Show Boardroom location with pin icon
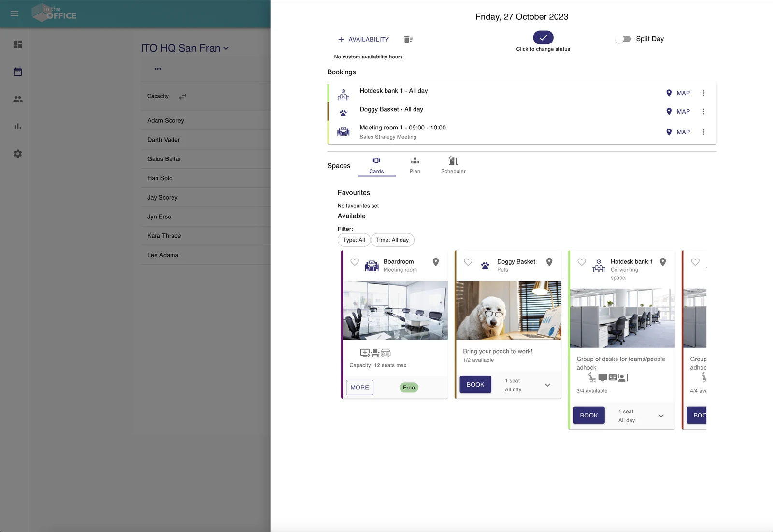773x532 pixels. coord(436,262)
